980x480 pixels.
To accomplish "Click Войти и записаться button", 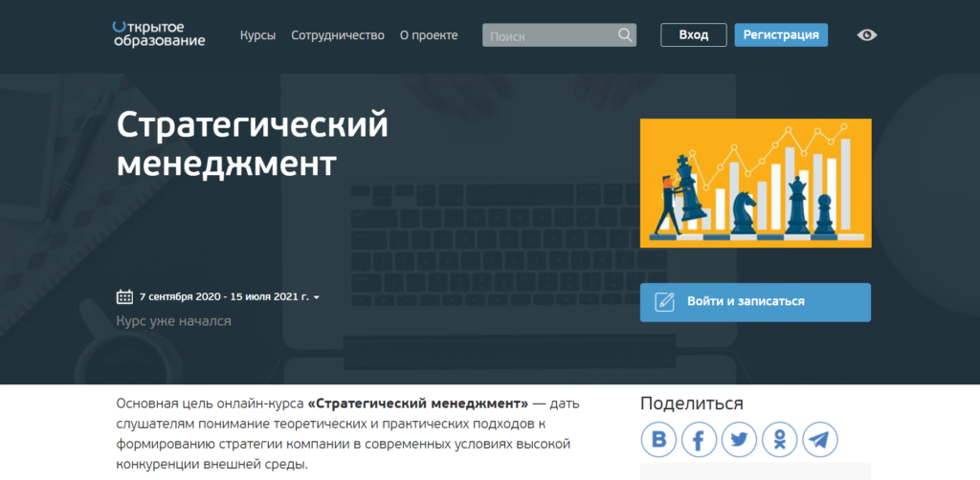I will [x=755, y=302].
